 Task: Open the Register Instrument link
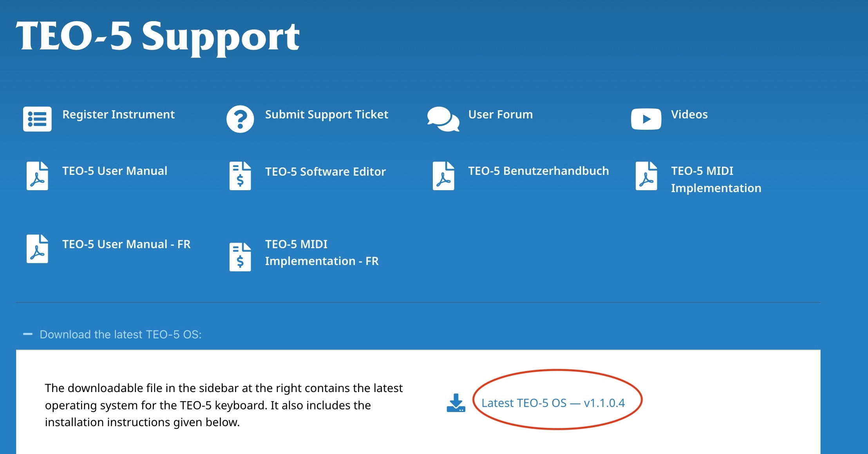pyautogui.click(x=118, y=114)
